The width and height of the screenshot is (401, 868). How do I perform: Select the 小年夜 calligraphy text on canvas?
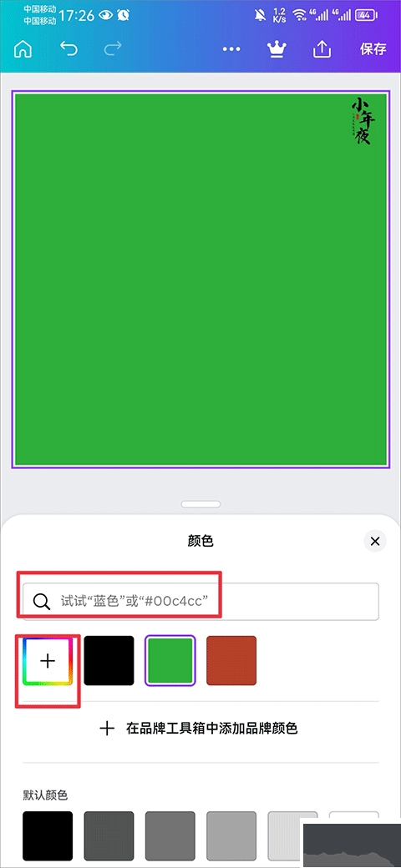tap(361, 121)
